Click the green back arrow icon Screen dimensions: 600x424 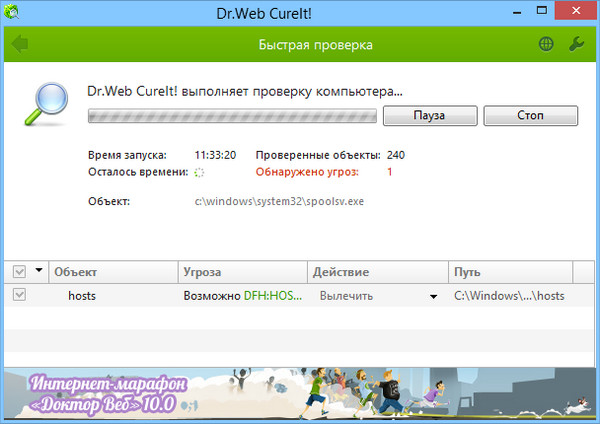click(x=20, y=44)
